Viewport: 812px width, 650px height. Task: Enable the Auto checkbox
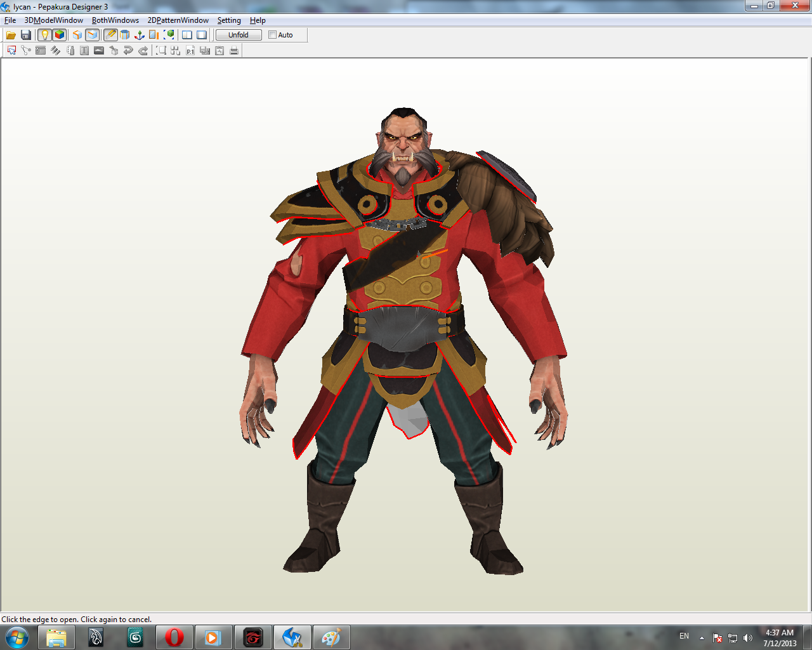point(272,35)
